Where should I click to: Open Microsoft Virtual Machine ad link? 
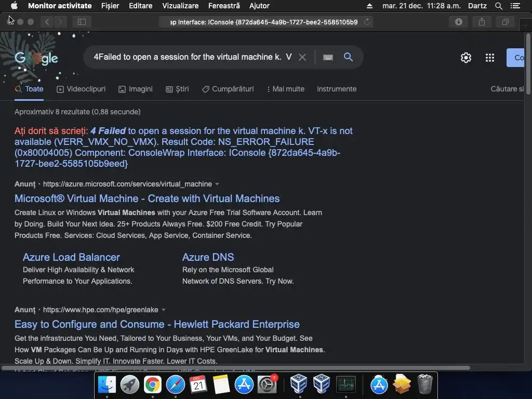(x=147, y=198)
